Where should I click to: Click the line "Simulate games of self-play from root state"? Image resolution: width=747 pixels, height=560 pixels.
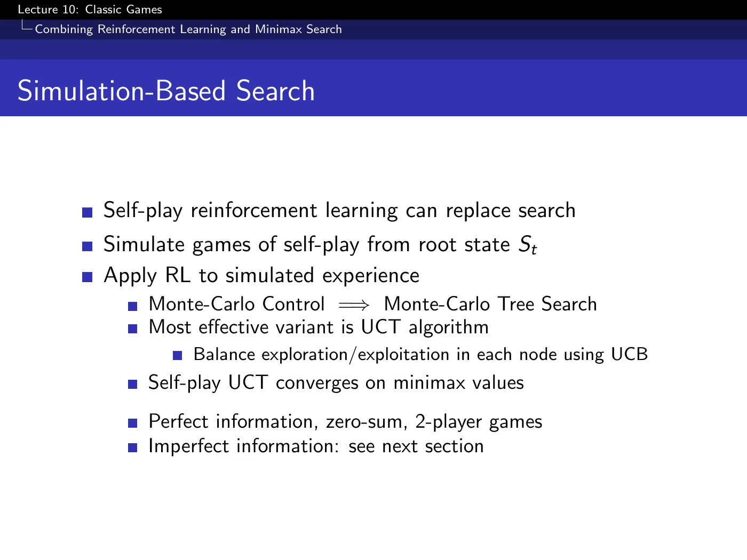[x=320, y=245]
